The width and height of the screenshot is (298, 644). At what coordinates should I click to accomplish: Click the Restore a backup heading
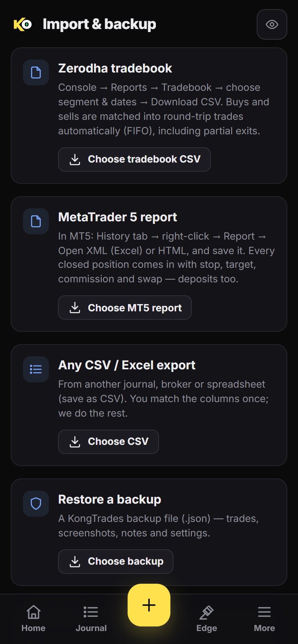(110, 499)
